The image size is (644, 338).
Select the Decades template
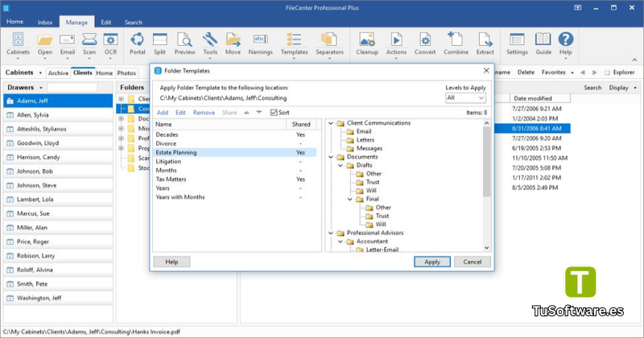(234, 134)
